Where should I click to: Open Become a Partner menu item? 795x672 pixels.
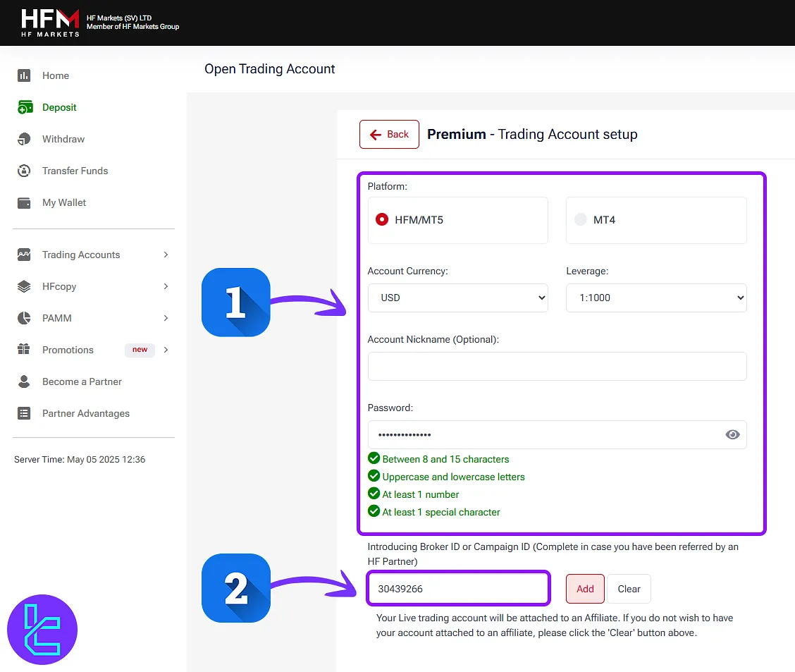[82, 381]
